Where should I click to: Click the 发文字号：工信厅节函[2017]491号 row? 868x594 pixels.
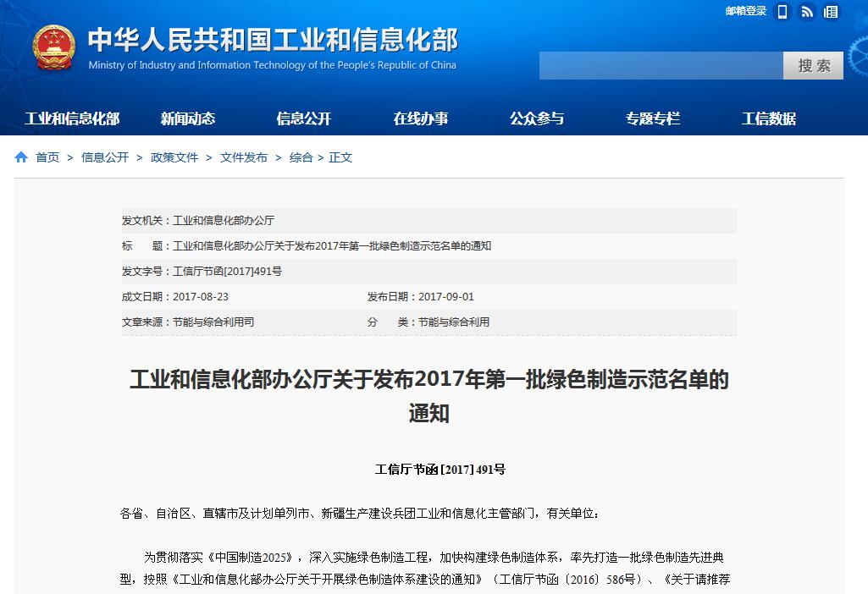click(429, 272)
